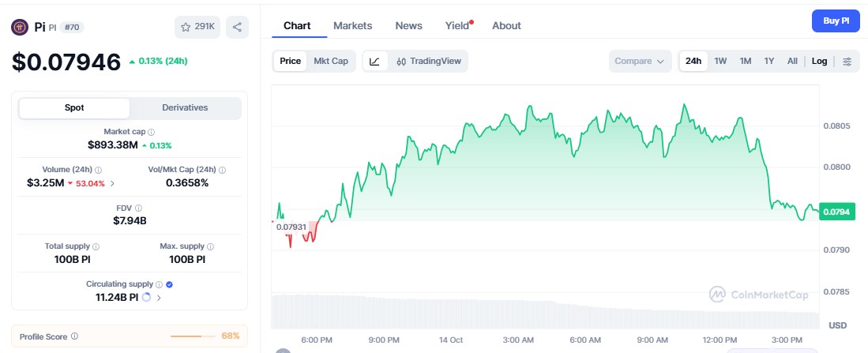Switch chart to Mkt Cap
The width and height of the screenshot is (868, 353).
(331, 62)
